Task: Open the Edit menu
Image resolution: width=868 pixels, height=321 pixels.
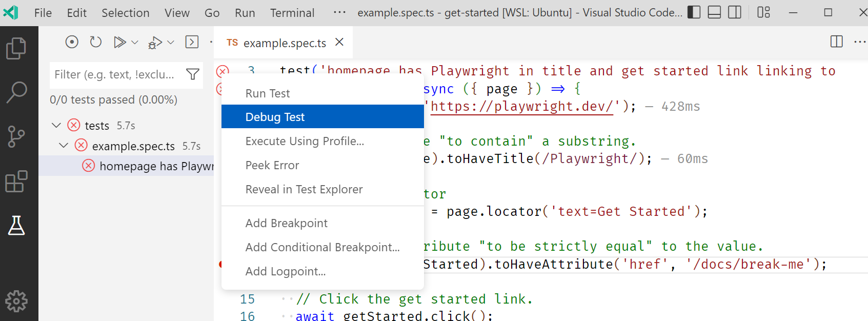Action: tap(77, 13)
